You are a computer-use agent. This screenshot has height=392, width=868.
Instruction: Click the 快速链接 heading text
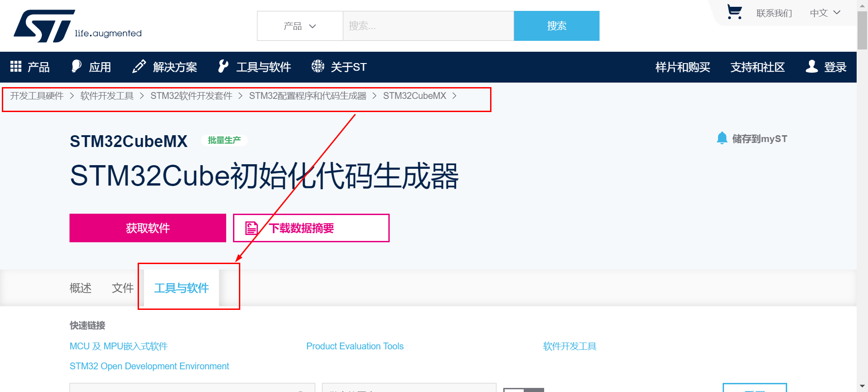click(87, 325)
